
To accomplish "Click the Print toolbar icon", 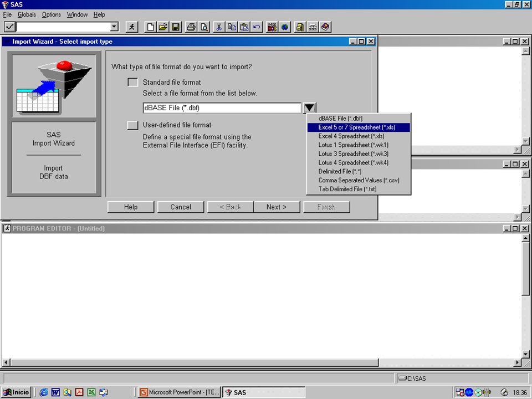I will (x=191, y=27).
